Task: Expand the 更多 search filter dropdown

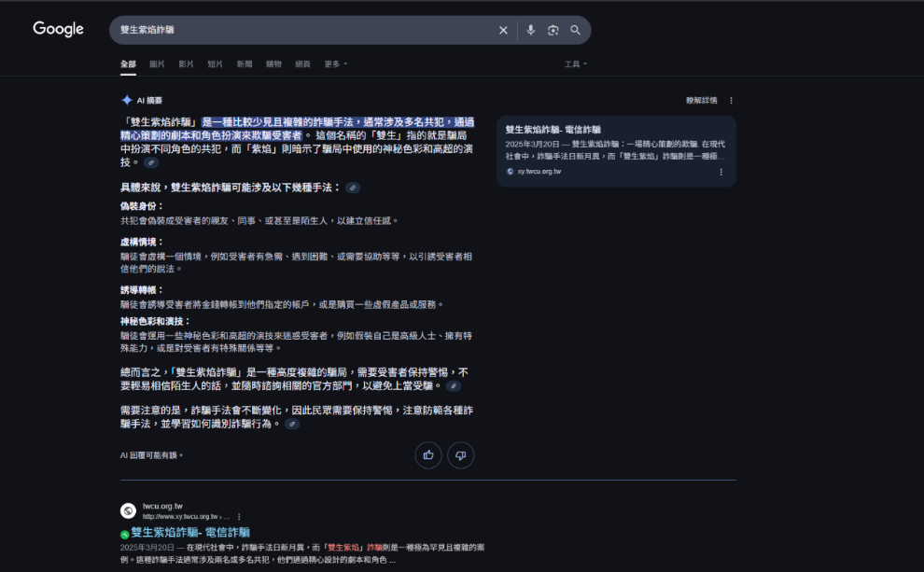Action: point(335,63)
